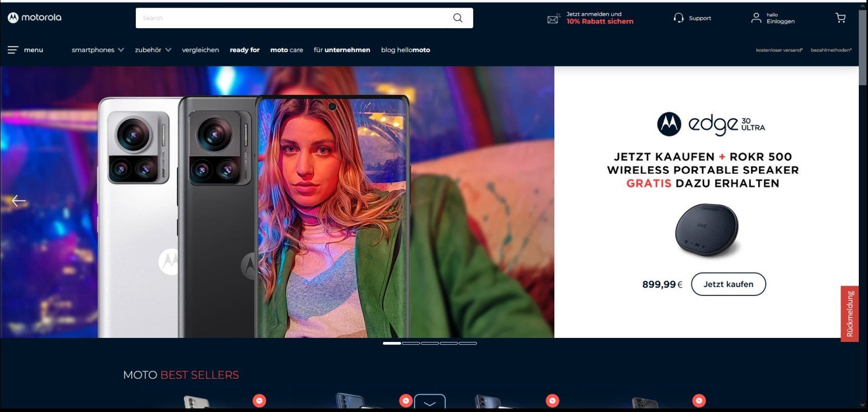Open the vergleichen menu item
868x412 pixels.
(x=200, y=50)
